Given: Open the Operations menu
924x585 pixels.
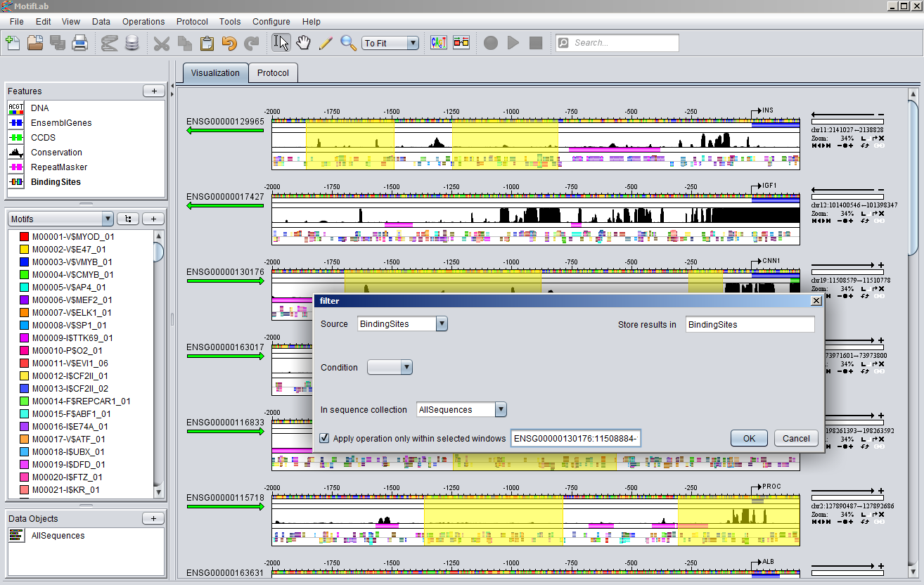Looking at the screenshot, I should click(x=143, y=22).
